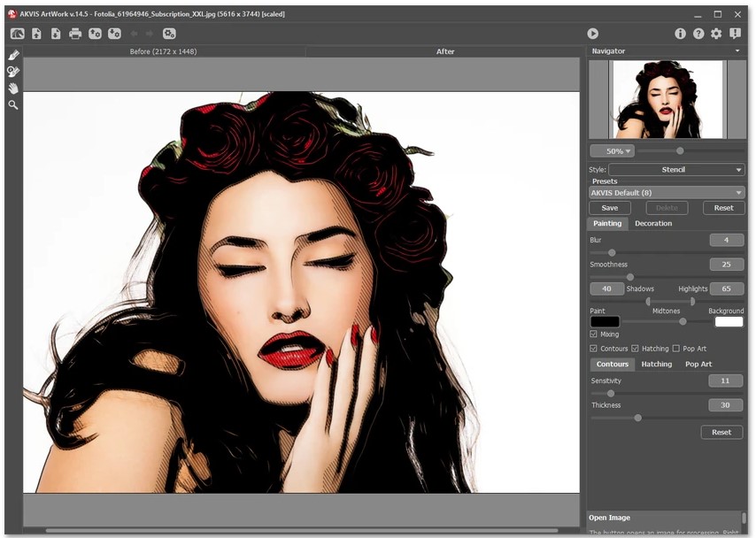Disable the Mixing checkbox
Viewport: 756px width, 538px height.
click(594, 334)
